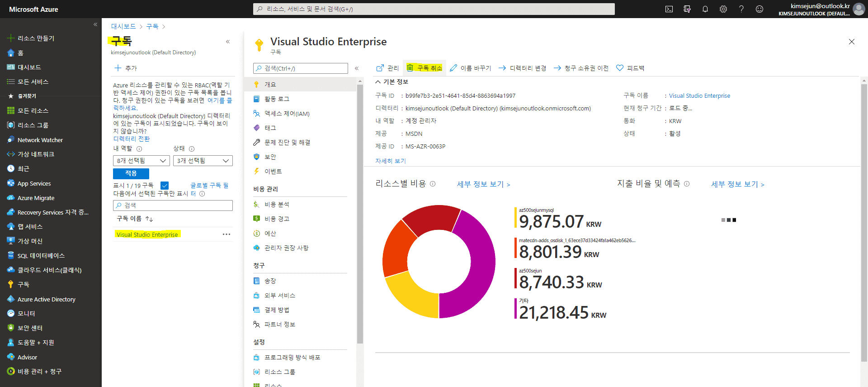Focus the resource menu 검색(Ctrl+/) box
The image size is (868, 387).
301,68
